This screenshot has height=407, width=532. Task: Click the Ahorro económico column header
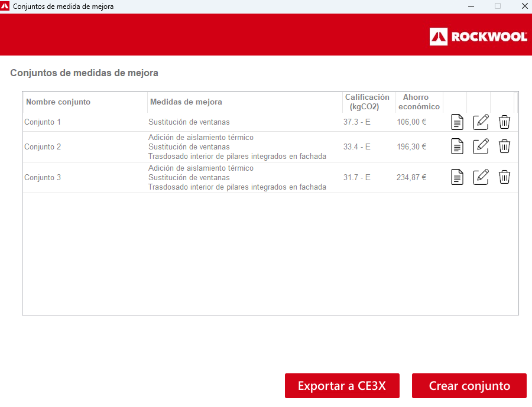point(419,102)
